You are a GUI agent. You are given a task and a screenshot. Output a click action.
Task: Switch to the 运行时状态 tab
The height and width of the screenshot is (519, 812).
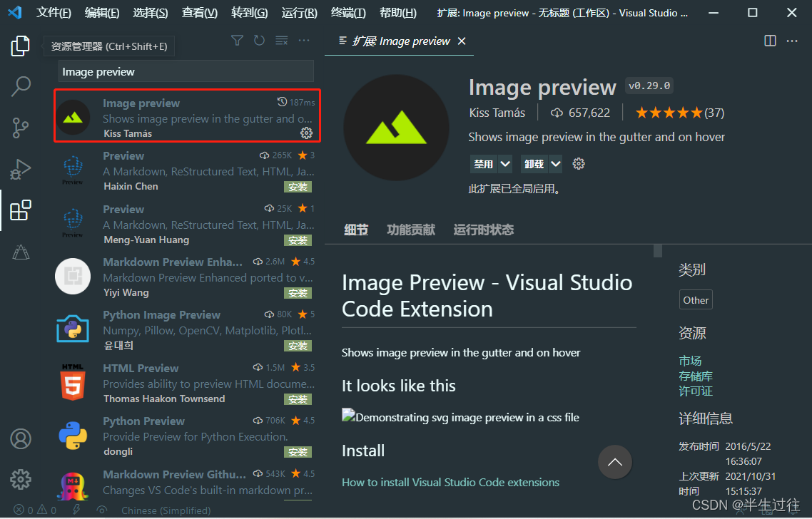484,230
